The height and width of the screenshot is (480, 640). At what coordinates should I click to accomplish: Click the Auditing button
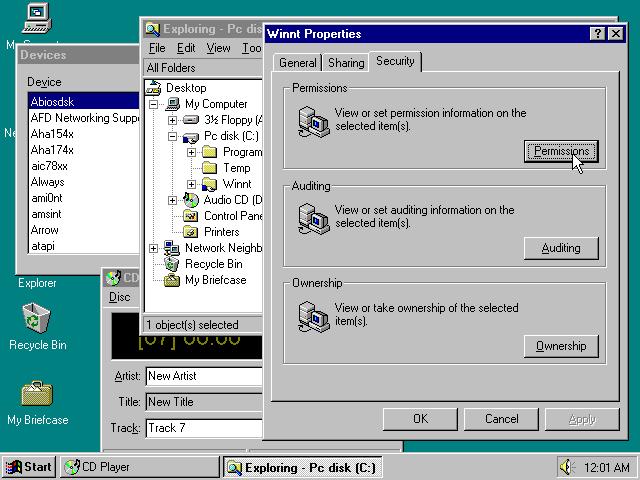click(561, 248)
